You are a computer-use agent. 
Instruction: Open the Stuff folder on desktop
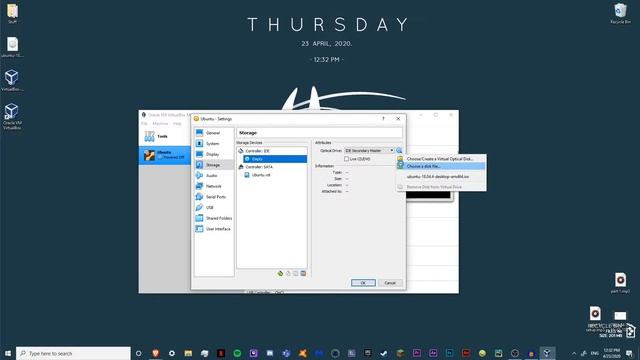point(12,13)
